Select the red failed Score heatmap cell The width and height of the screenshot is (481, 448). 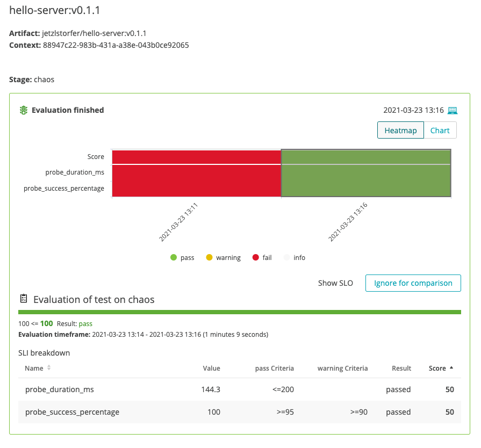click(197, 157)
